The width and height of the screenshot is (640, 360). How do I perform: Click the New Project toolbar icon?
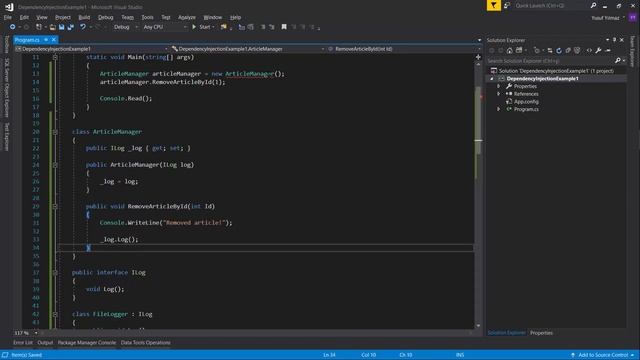[x=38, y=27]
